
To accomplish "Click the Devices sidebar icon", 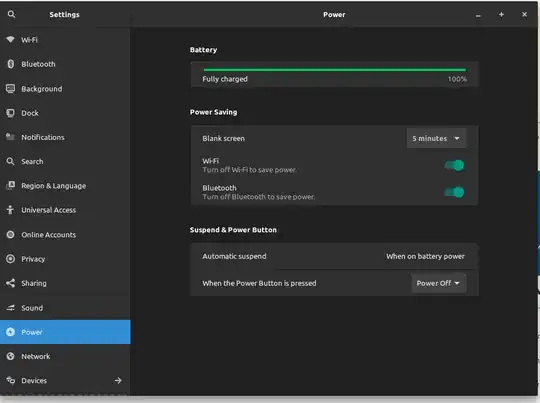I will 10,380.
